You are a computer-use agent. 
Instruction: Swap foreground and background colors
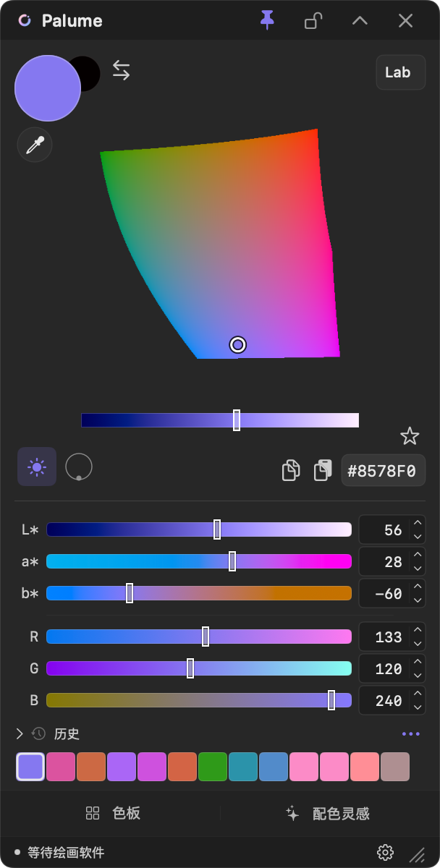[121, 70]
